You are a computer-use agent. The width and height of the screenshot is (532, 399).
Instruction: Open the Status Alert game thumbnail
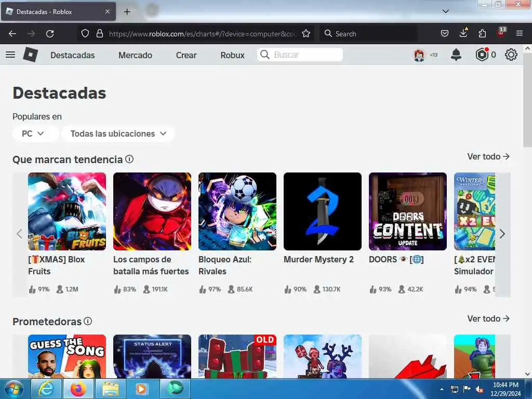click(152, 356)
